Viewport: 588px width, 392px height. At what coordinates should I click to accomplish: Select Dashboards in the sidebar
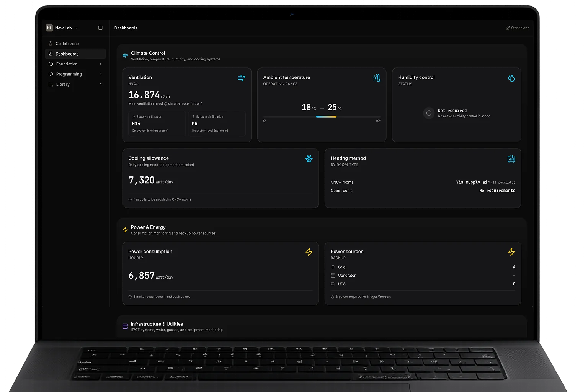(x=67, y=54)
